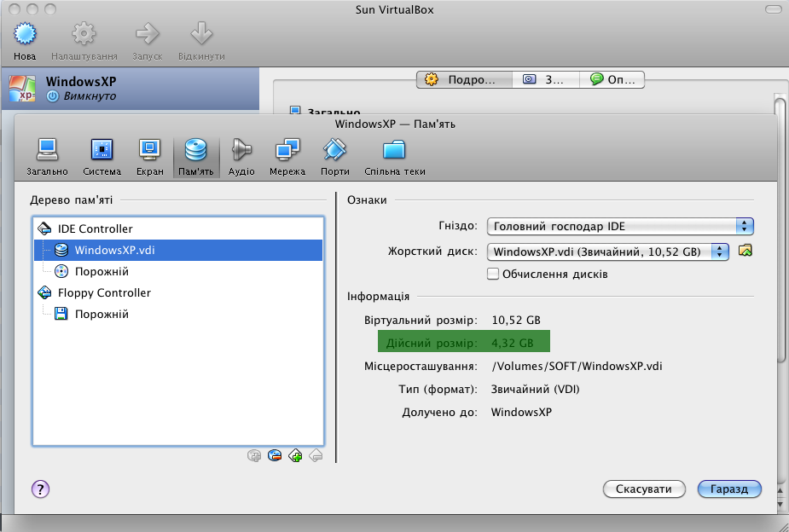Select the Floppy Controller tree node
This screenshot has width=789, height=532.
coord(178,292)
